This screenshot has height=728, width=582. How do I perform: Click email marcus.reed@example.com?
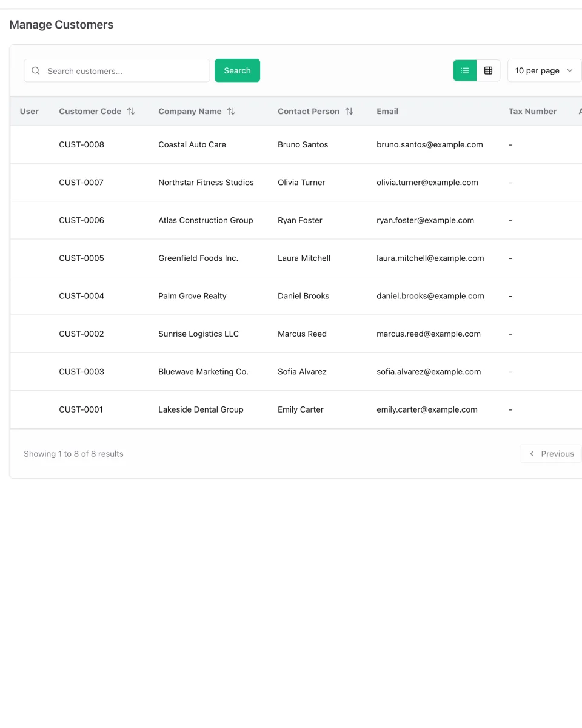pos(429,334)
